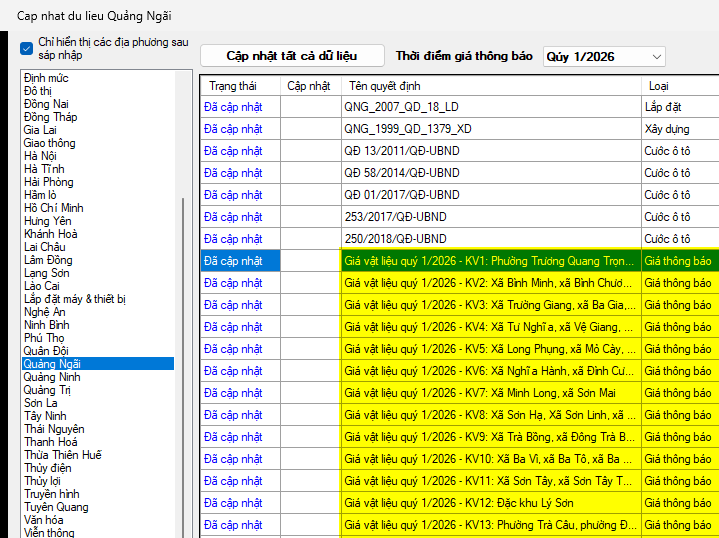Click the Trạng thái column header
719x538 pixels.
pyautogui.click(x=233, y=86)
